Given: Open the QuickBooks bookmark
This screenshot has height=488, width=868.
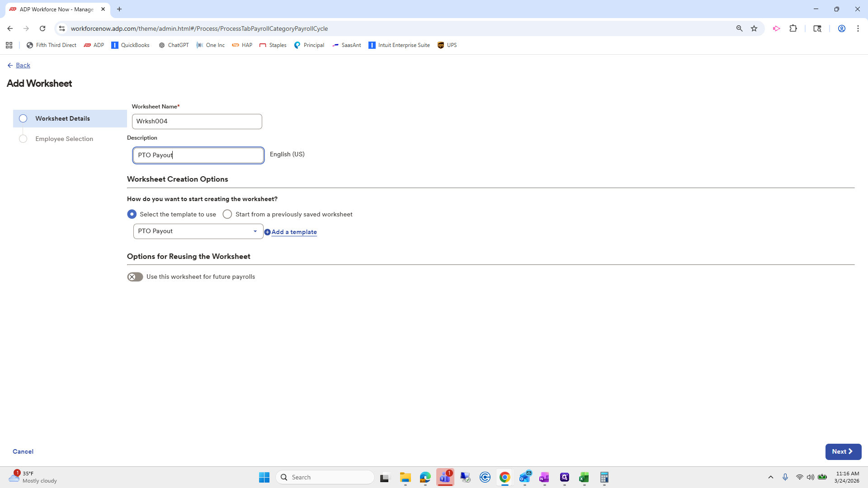Looking at the screenshot, I should (x=130, y=45).
